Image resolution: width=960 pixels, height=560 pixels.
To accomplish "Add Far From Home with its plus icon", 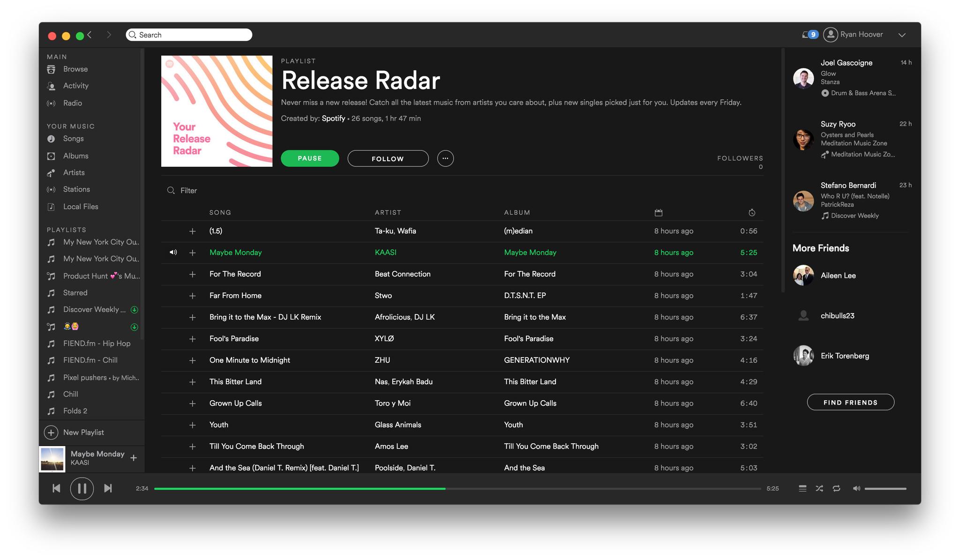I will 192,296.
